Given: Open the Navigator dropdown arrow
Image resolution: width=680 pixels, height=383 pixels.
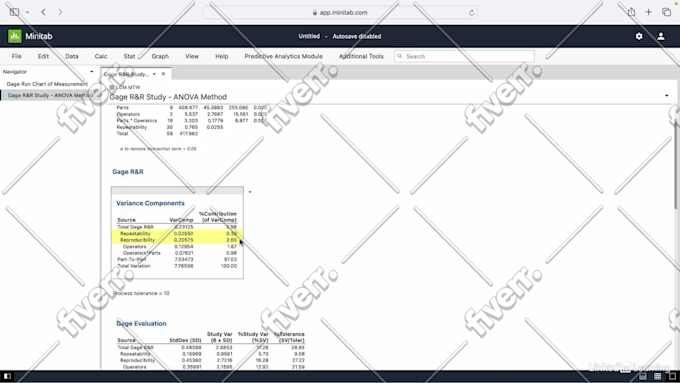Looking at the screenshot, I should pos(92,72).
